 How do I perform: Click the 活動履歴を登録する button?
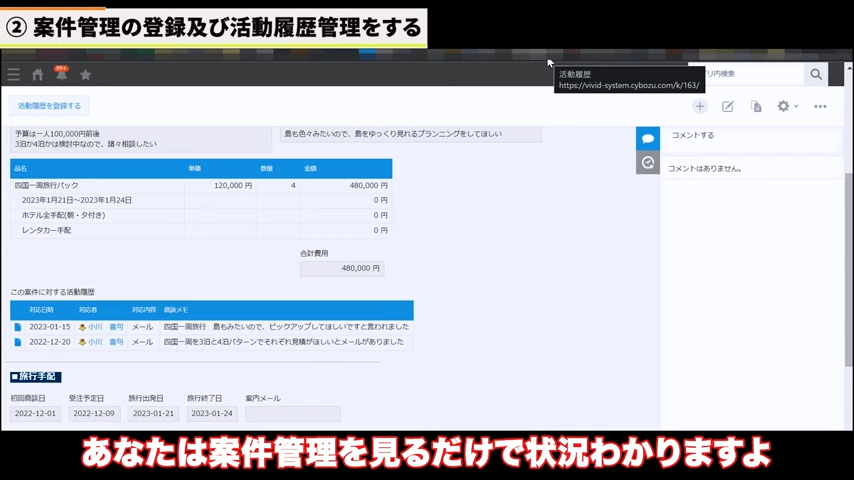49,105
